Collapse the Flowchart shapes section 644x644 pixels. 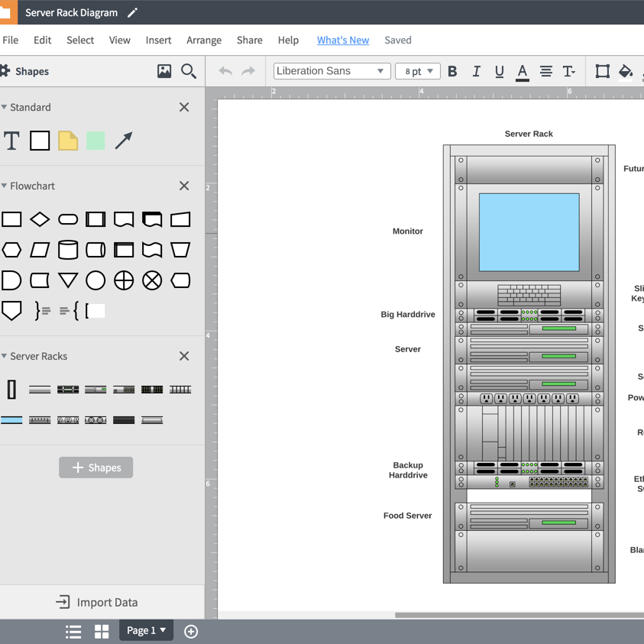[x=5, y=186]
